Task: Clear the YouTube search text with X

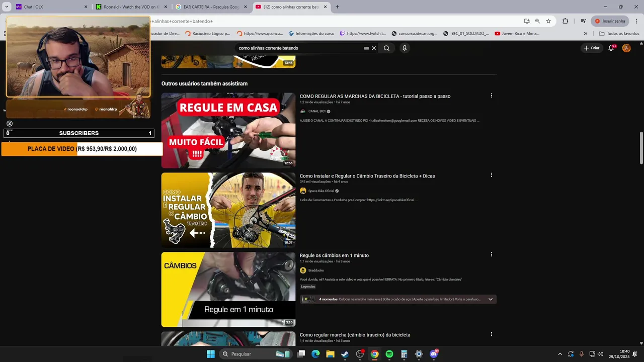Action: (374, 48)
